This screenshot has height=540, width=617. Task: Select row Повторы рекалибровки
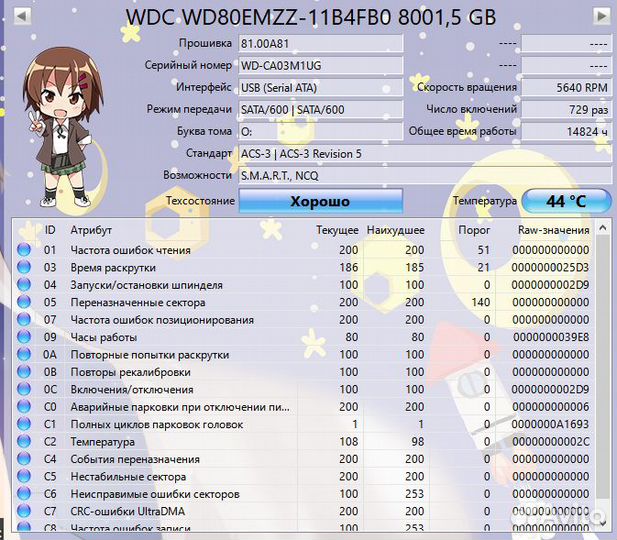pyautogui.click(x=303, y=372)
